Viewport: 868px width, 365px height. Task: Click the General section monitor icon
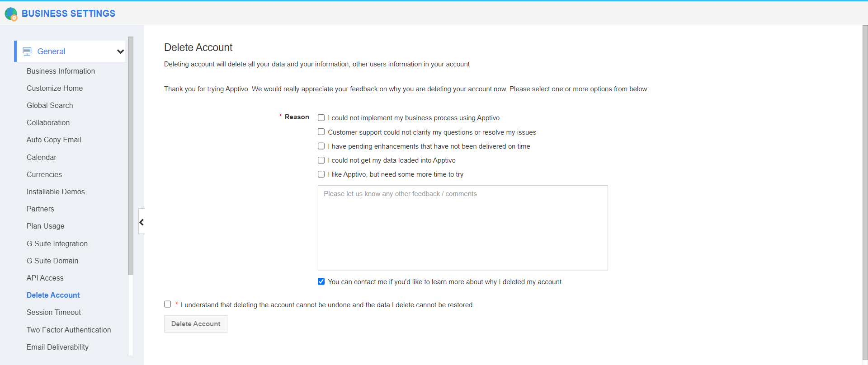point(27,51)
